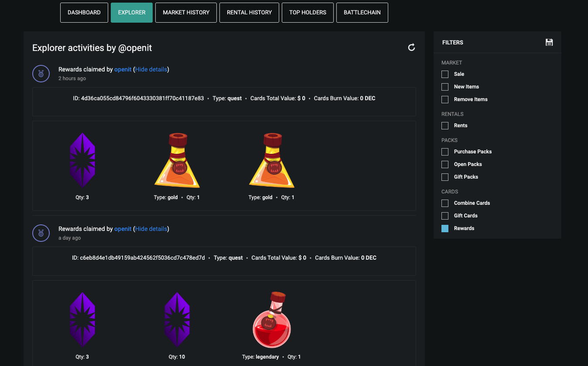The height and width of the screenshot is (366, 588).
Task: Open the Rental History tab
Action: point(250,13)
